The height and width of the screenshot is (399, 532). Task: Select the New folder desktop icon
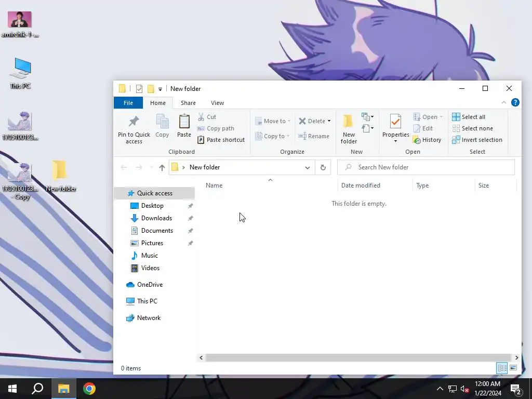click(x=60, y=176)
